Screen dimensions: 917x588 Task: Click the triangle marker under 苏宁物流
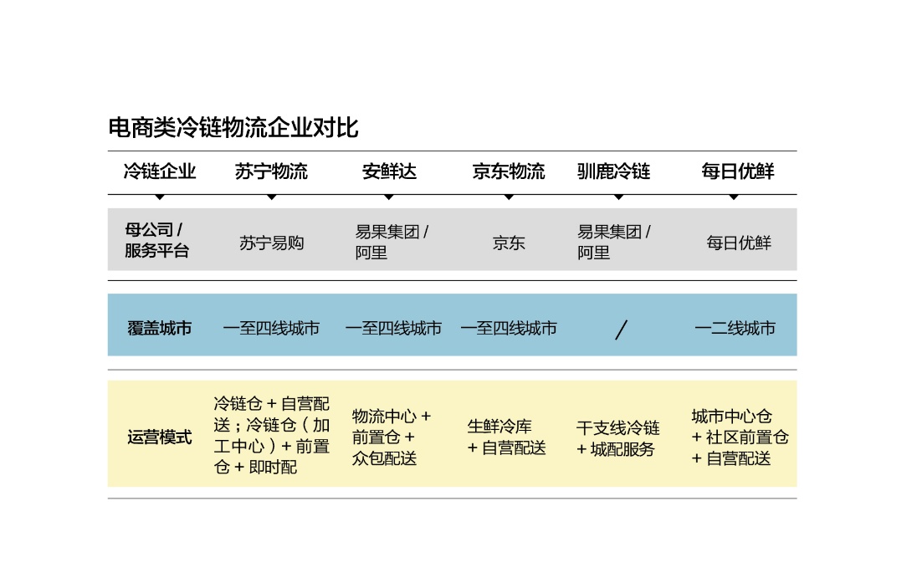[x=271, y=197]
